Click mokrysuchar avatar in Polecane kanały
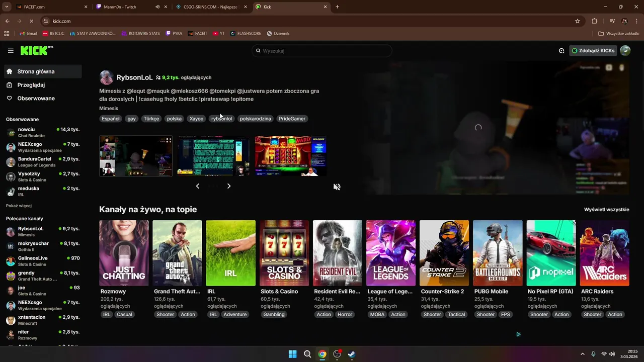The height and width of the screenshot is (362, 644). (11, 246)
